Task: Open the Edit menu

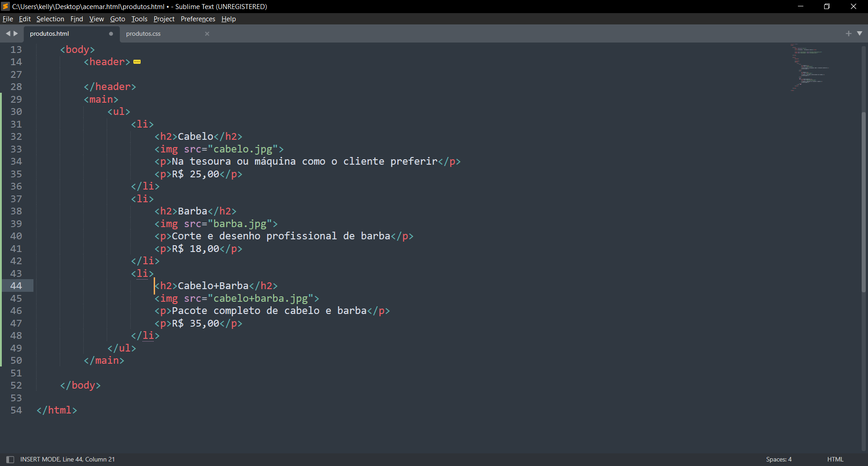Action: tap(24, 19)
